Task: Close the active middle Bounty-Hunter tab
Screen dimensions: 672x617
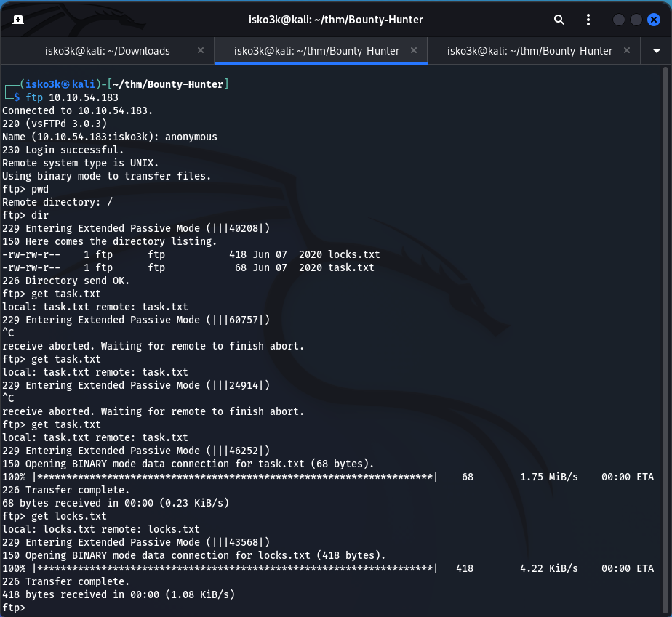Action: [x=414, y=51]
